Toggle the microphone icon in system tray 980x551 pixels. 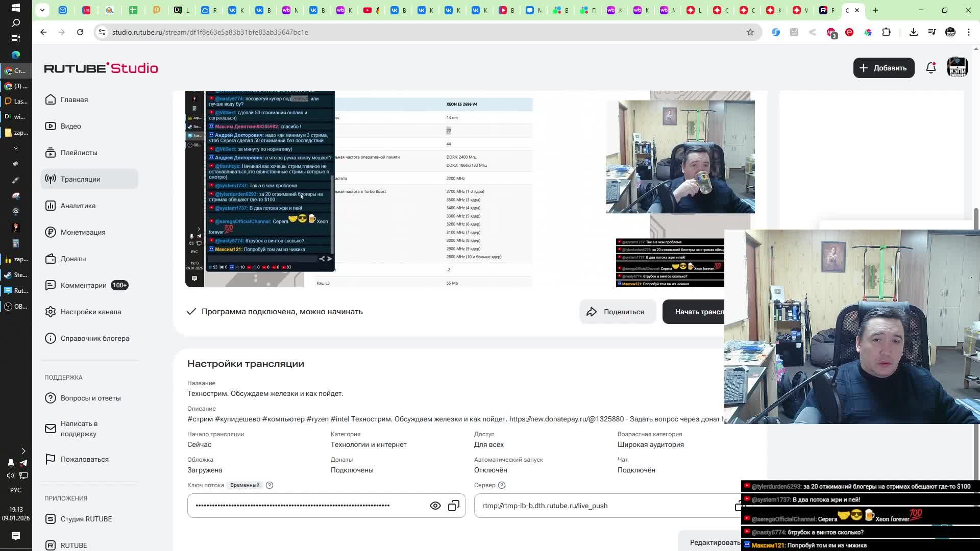11,463
